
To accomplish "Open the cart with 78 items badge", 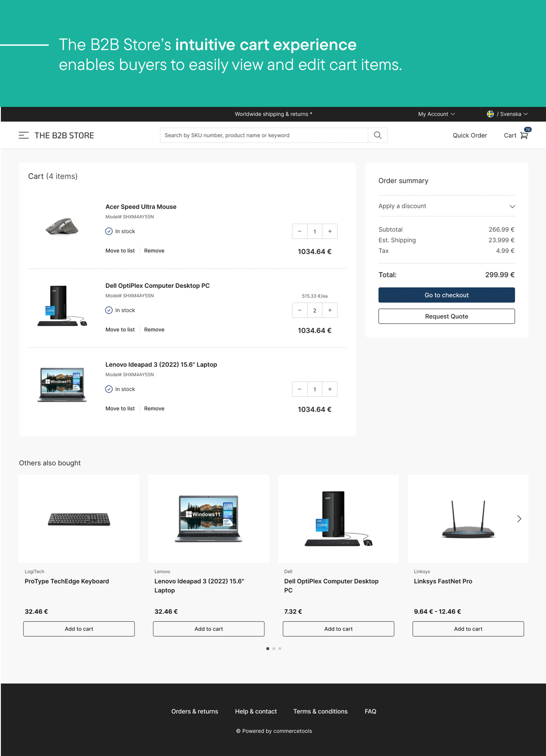I will 524,135.
